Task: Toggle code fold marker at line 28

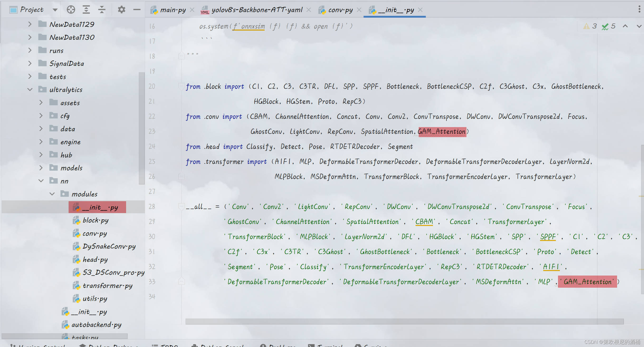Action: 182,206
